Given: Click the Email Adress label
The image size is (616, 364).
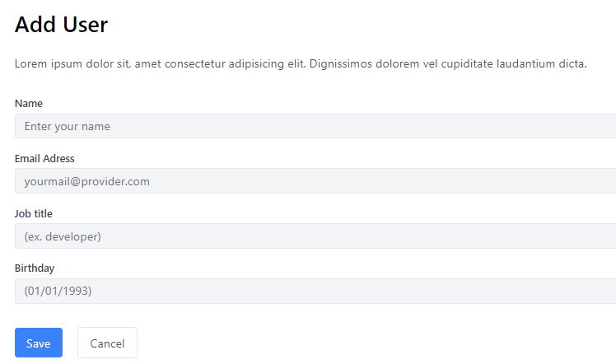Looking at the screenshot, I should pos(44,158).
